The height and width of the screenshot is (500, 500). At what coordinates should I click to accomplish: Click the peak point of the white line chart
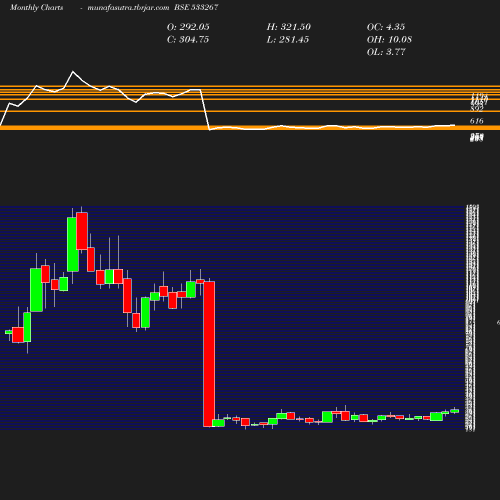click(x=73, y=71)
